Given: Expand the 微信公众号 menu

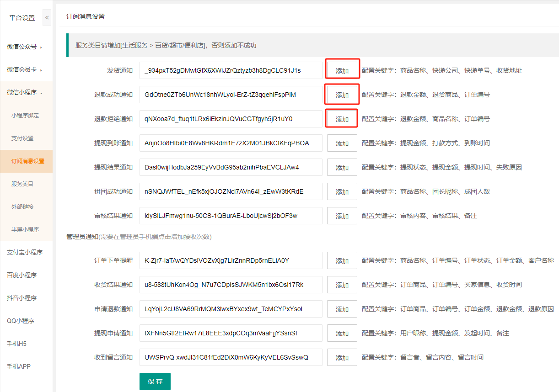Looking at the screenshot, I should coord(25,47).
